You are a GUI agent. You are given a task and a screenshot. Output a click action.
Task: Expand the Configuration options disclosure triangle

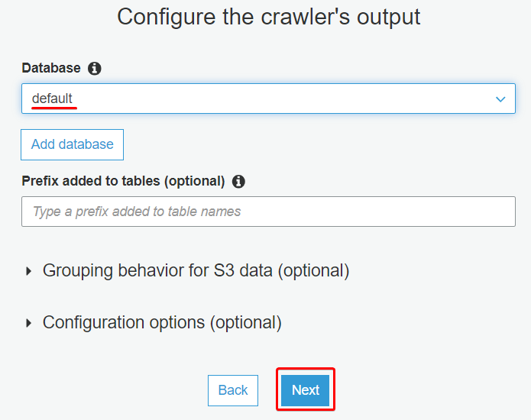coord(29,323)
